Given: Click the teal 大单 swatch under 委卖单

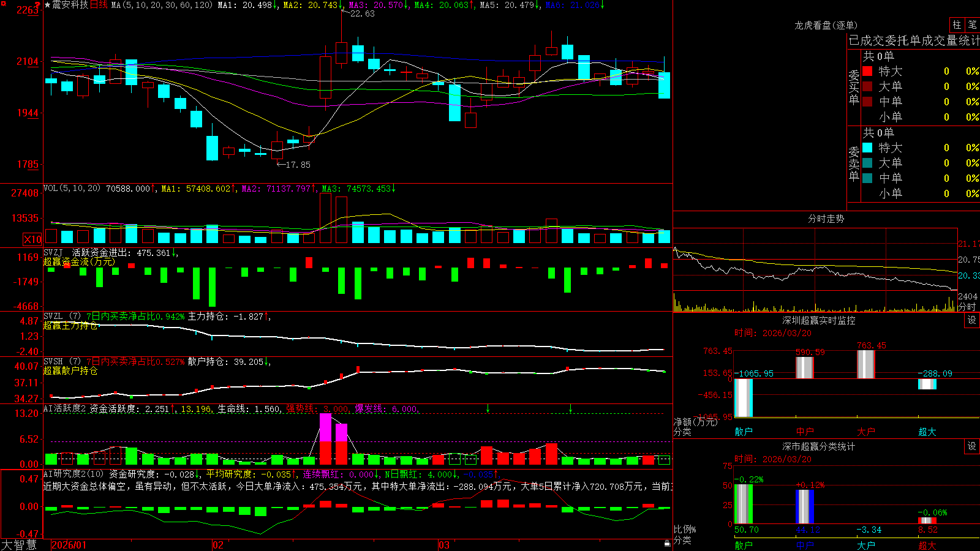Looking at the screenshot, I should pos(867,163).
